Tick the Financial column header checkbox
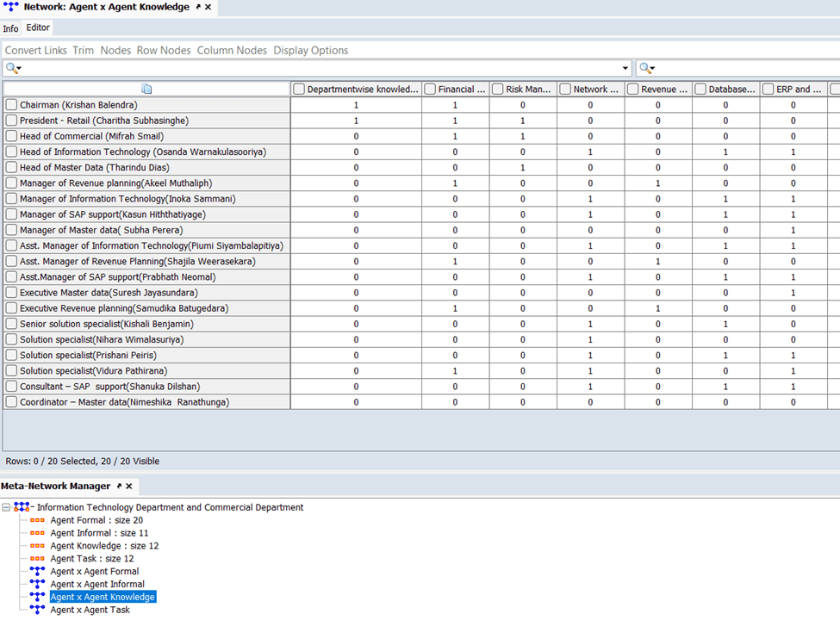 (x=430, y=89)
